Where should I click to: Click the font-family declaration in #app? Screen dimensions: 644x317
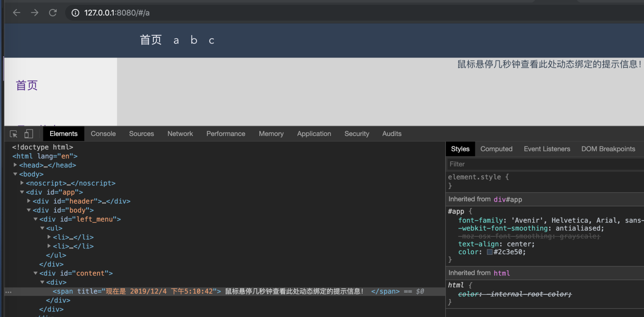tap(551, 220)
